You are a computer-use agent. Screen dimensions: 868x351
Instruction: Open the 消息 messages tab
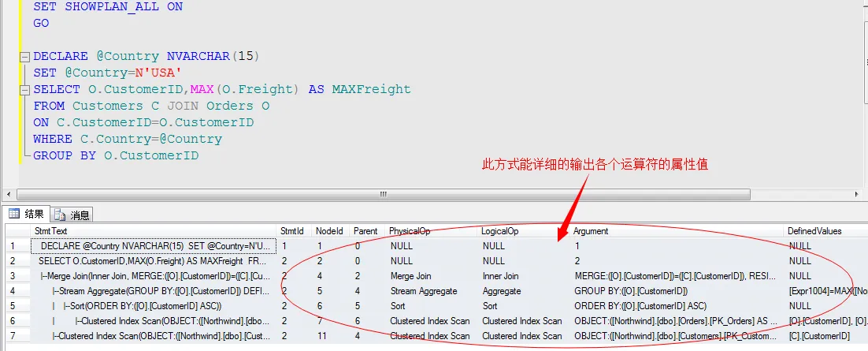click(x=73, y=215)
